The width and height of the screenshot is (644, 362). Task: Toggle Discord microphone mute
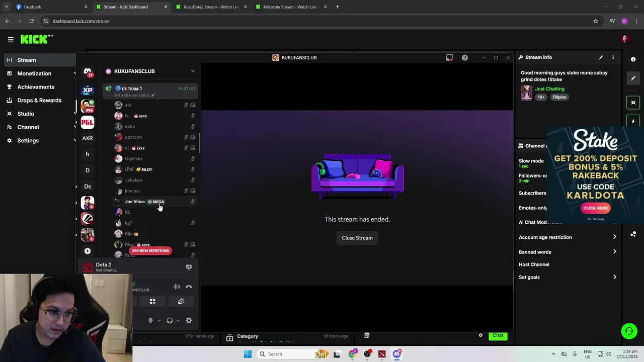[x=150, y=321]
